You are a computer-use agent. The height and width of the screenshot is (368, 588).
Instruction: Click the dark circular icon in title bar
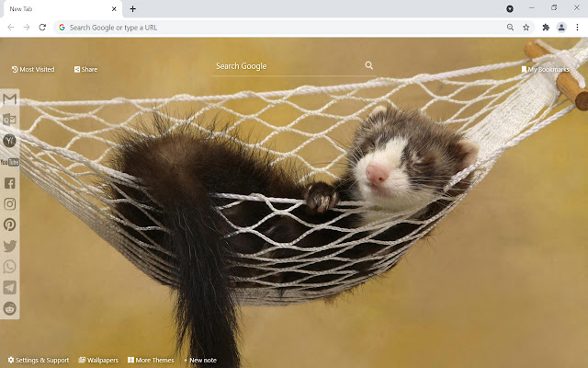pyautogui.click(x=510, y=8)
